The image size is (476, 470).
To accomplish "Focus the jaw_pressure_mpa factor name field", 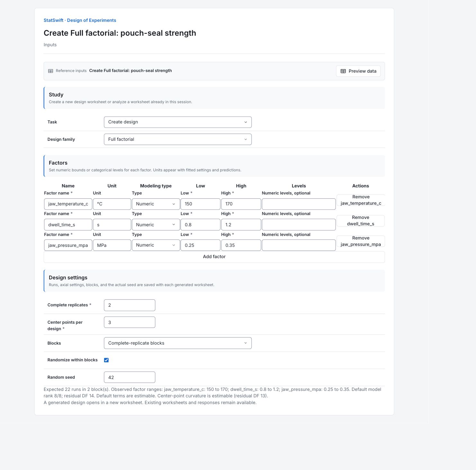I will click(x=68, y=245).
